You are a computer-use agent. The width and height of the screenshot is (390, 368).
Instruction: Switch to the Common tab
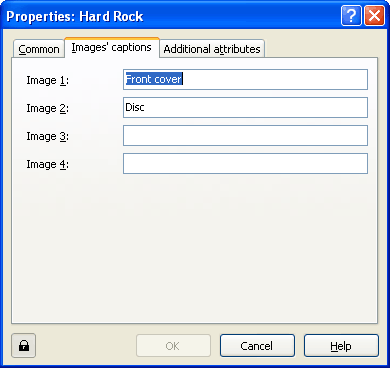click(39, 49)
